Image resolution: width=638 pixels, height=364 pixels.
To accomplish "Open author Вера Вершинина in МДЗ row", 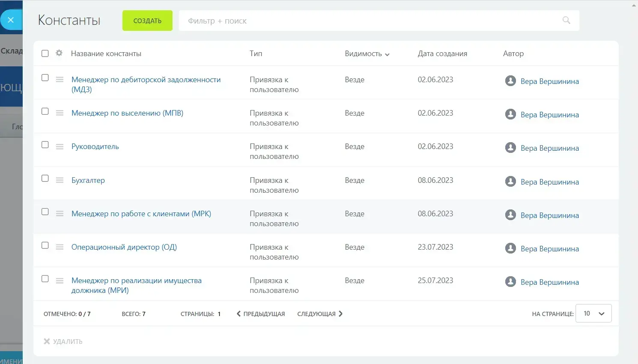I will (550, 81).
